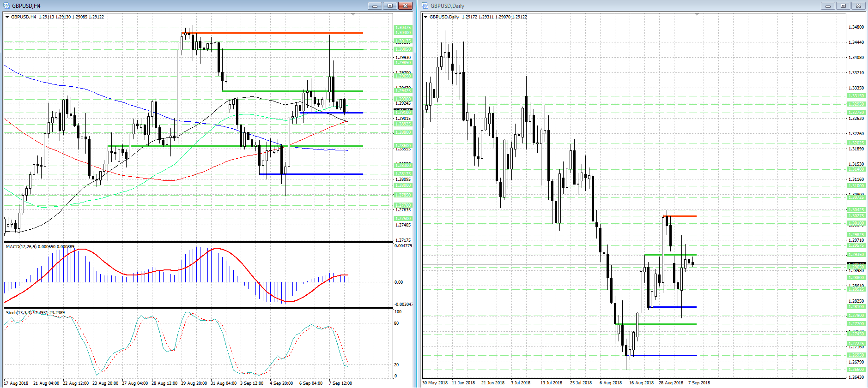
Task: Maximize the GBPUSD,Daily chart window
Action: click(843, 6)
